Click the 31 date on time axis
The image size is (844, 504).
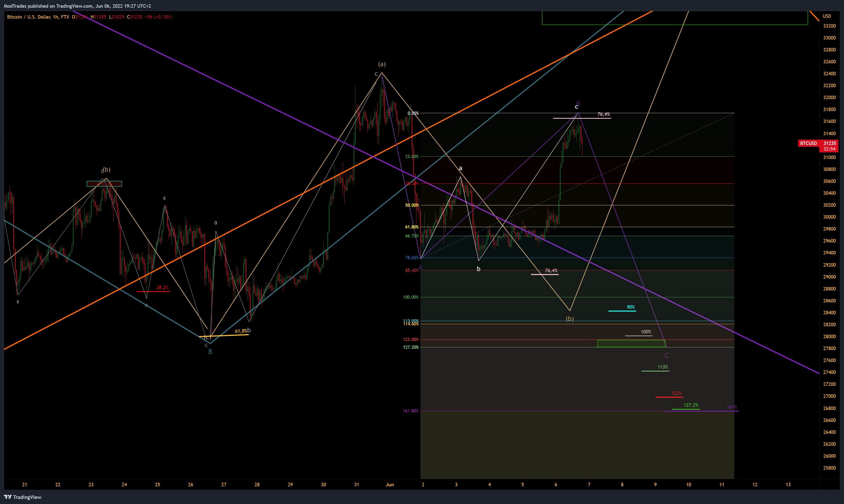[x=357, y=485]
